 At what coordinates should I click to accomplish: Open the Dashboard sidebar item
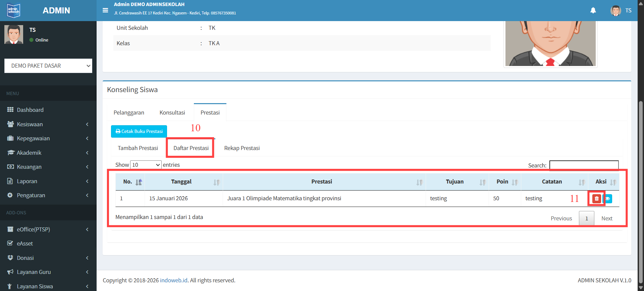(30, 110)
